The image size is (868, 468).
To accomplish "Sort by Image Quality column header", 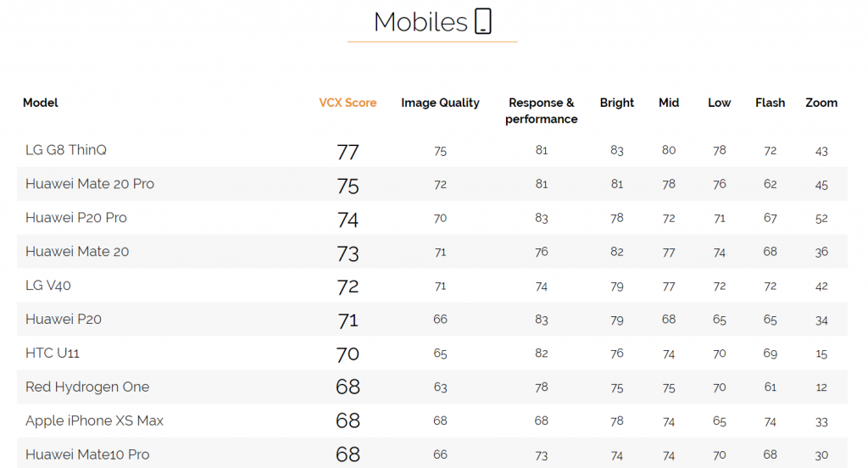I will [x=440, y=103].
